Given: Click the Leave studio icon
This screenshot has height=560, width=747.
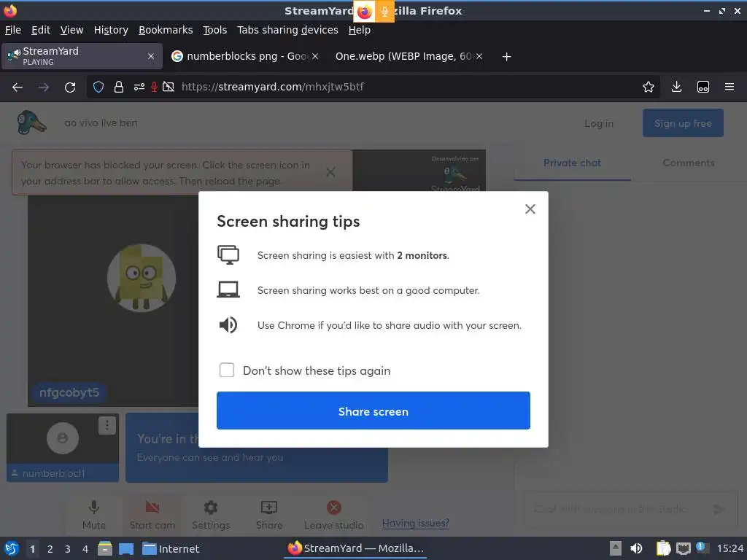Looking at the screenshot, I should point(334,507).
